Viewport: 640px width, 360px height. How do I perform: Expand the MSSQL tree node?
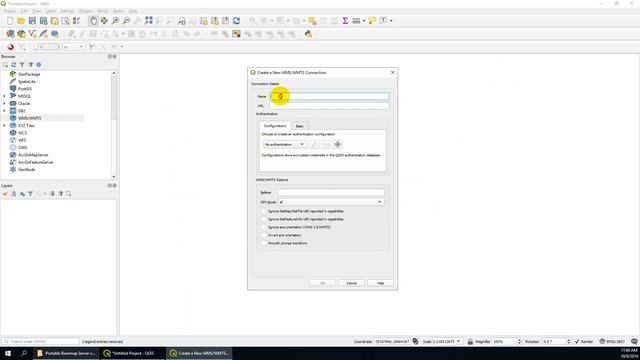pyautogui.click(x=4, y=96)
